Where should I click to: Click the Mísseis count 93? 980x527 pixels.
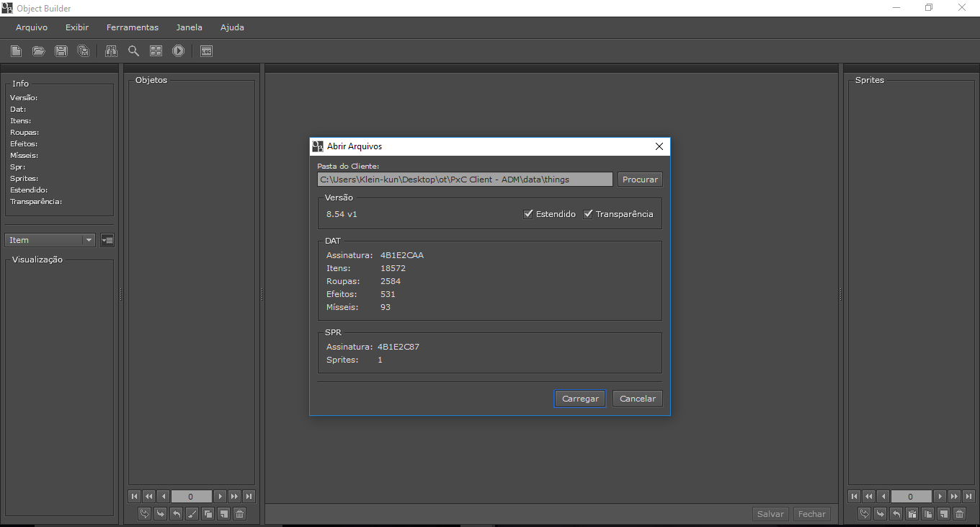(x=386, y=307)
